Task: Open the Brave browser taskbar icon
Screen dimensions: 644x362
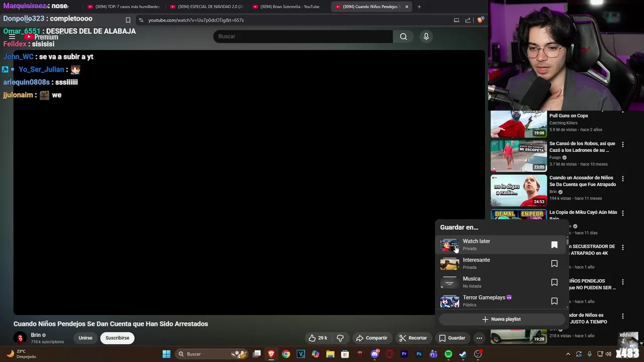Action: pos(271,354)
